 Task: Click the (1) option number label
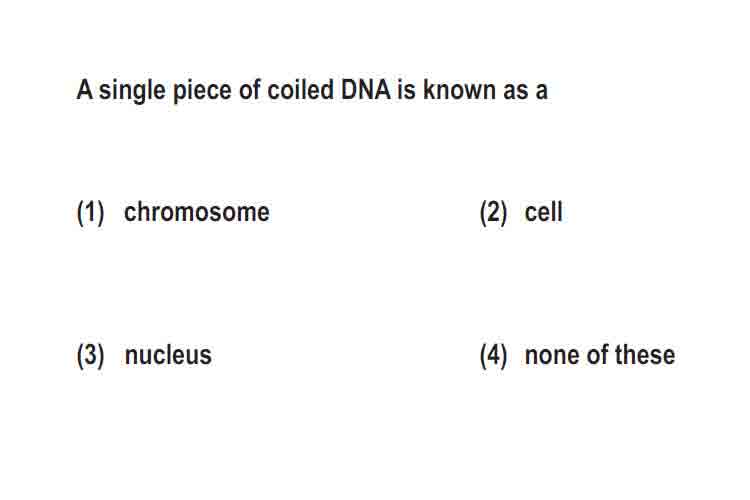[90, 212]
